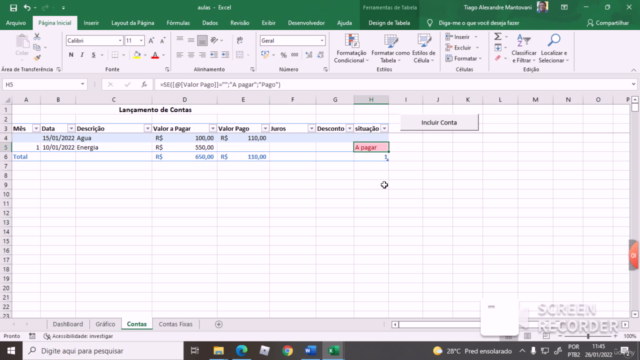
Task: Open the Arquivo menu
Action: 16,23
